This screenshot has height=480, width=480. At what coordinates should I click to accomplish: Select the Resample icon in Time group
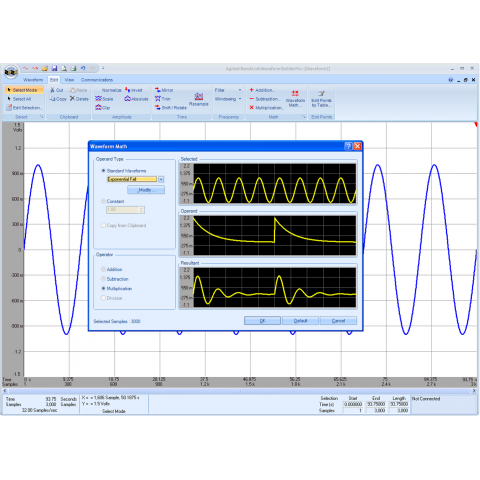click(199, 96)
